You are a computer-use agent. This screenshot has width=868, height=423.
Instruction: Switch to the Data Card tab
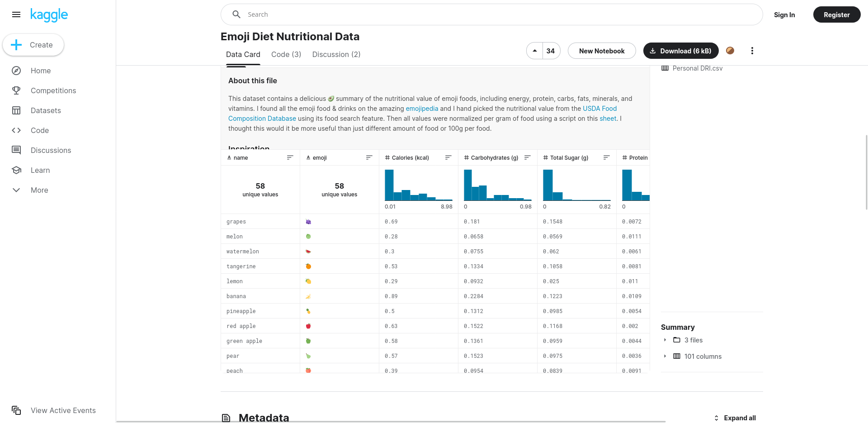click(x=243, y=54)
